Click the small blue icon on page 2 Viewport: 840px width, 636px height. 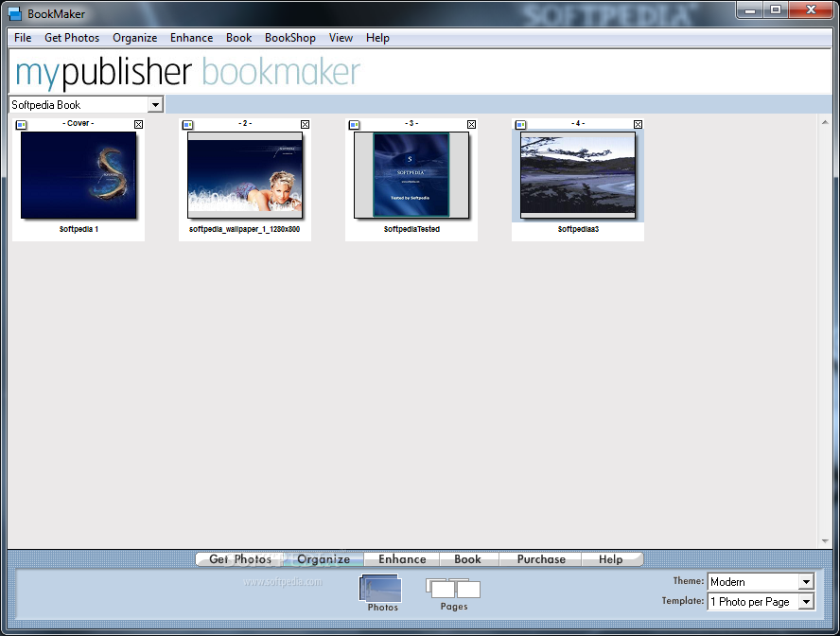click(187, 125)
